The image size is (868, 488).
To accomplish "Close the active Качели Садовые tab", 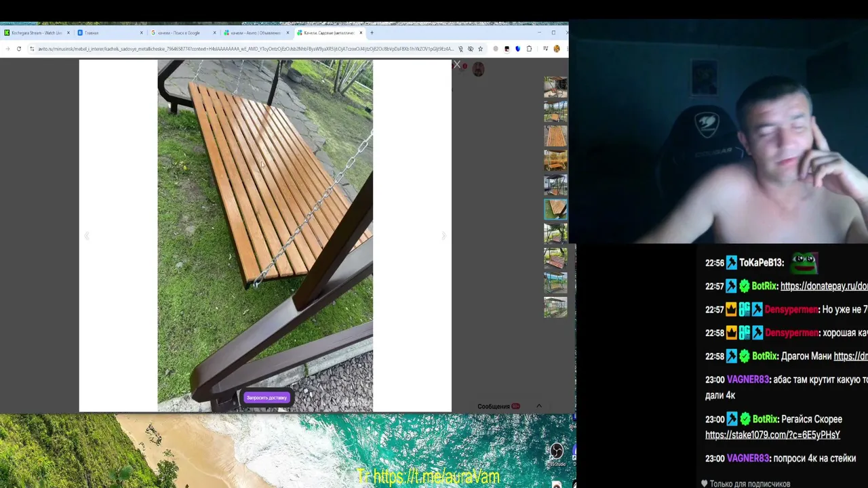I will pyautogui.click(x=361, y=33).
